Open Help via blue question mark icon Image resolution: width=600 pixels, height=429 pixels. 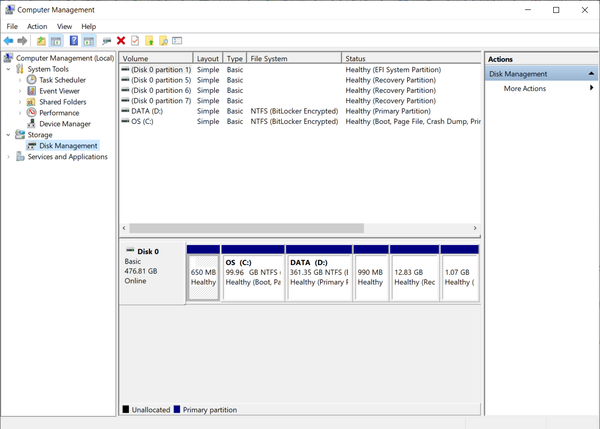coord(73,41)
